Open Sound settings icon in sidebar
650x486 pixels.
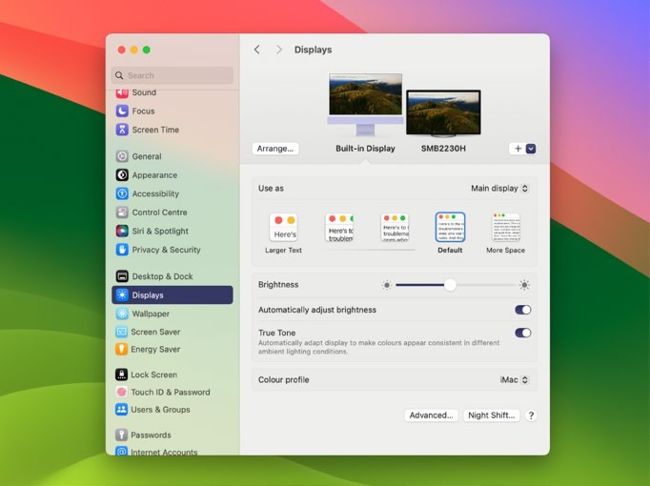tap(122, 93)
